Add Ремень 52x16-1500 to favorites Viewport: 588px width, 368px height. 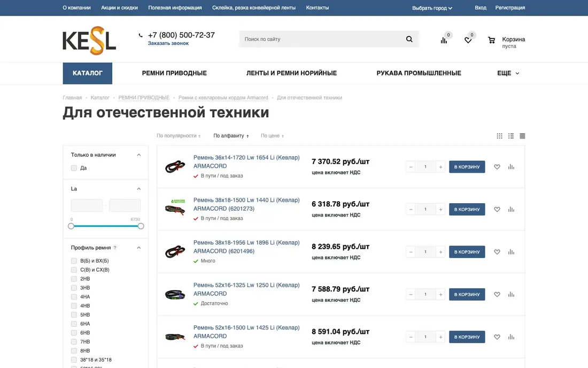point(497,337)
